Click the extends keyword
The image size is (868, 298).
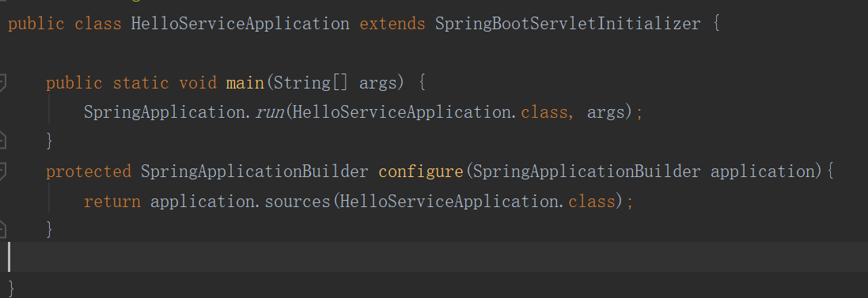click(392, 24)
